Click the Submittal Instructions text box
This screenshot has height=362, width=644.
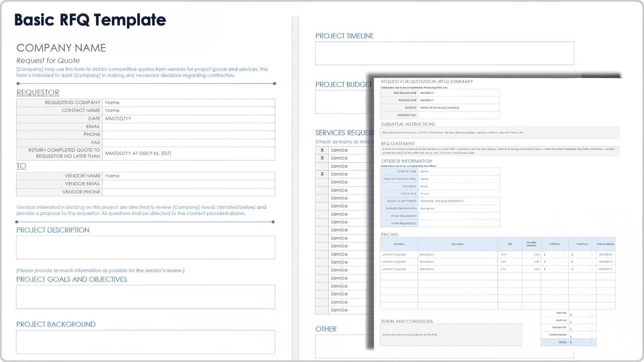(x=499, y=132)
